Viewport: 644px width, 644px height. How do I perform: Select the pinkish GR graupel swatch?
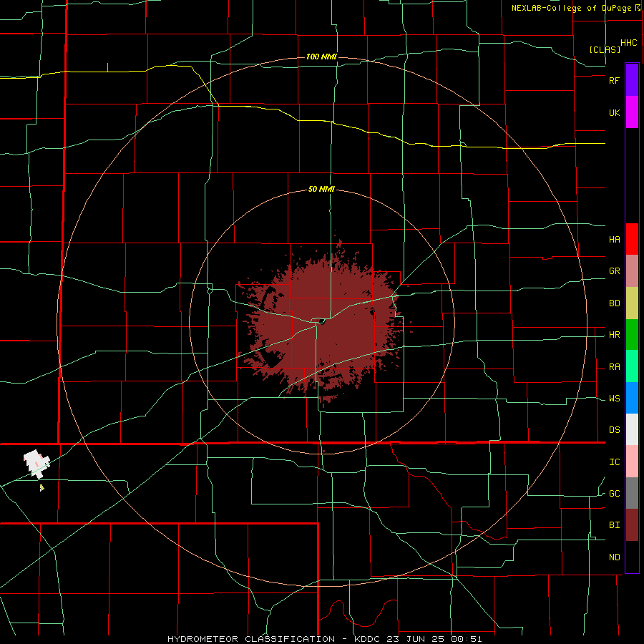coord(632,271)
